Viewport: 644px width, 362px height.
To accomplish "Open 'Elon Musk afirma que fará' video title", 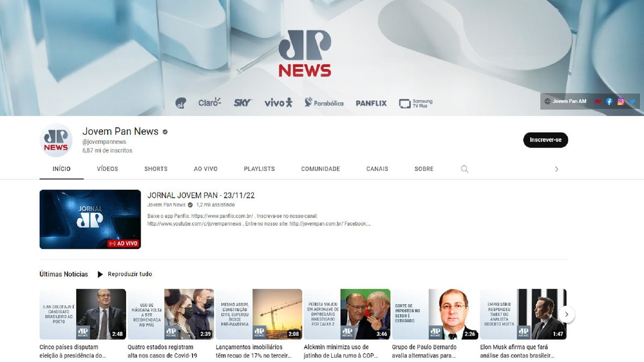I will click(517, 351).
